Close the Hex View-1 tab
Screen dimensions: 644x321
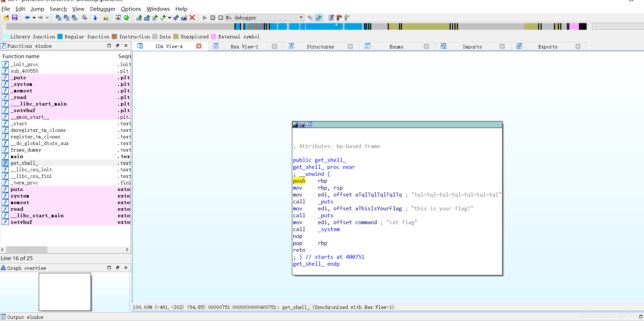[275, 46]
